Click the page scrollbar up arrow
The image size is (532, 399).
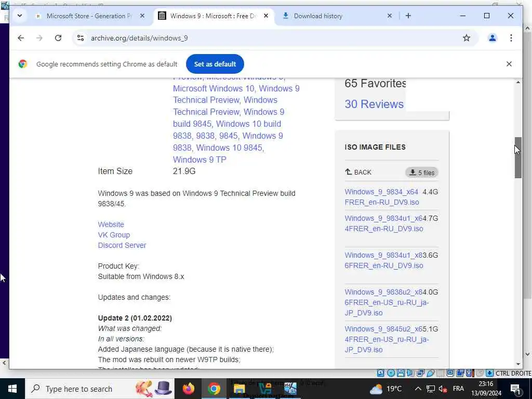coord(518,83)
